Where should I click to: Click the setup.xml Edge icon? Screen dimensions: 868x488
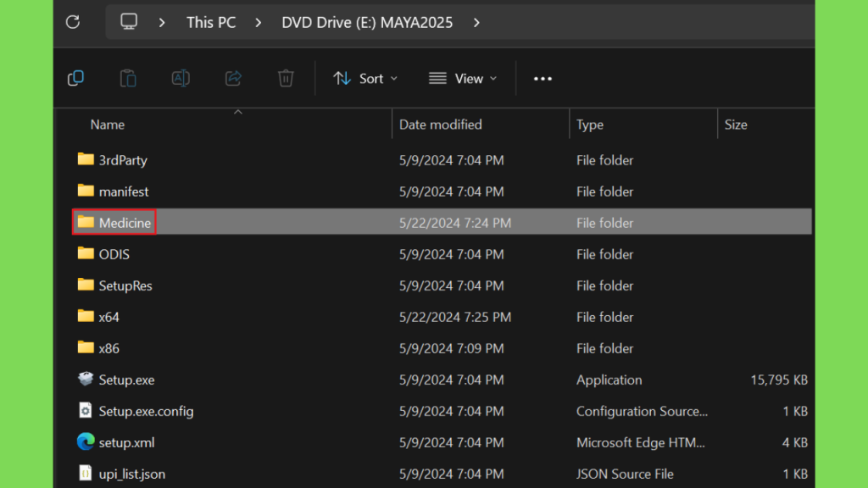pos(86,441)
